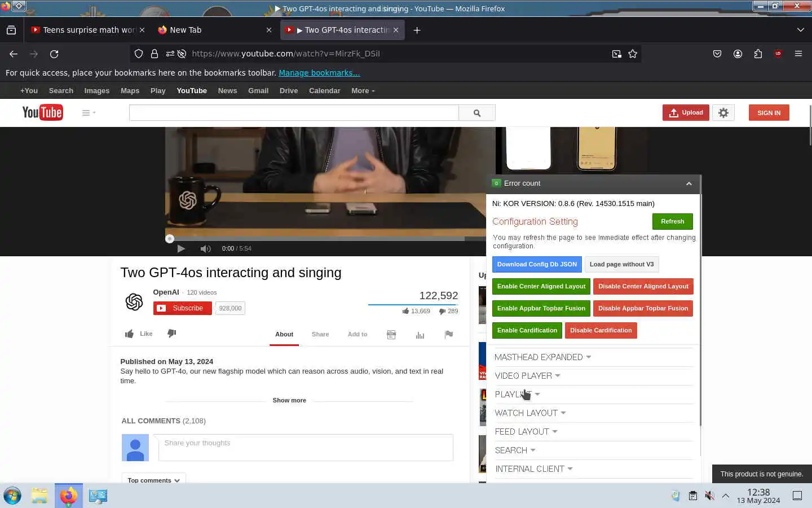Open tracking protection shield icon

click(x=139, y=54)
